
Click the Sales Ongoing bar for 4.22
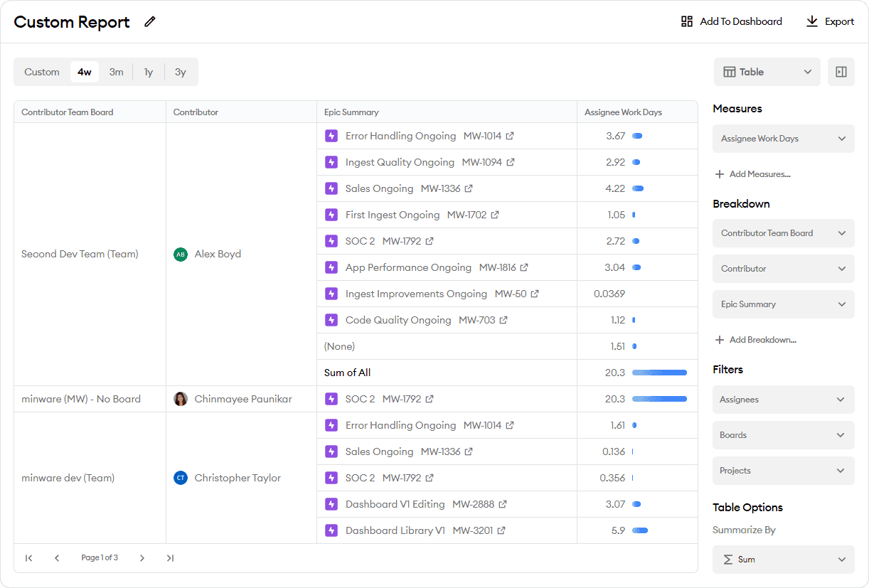pyautogui.click(x=638, y=188)
